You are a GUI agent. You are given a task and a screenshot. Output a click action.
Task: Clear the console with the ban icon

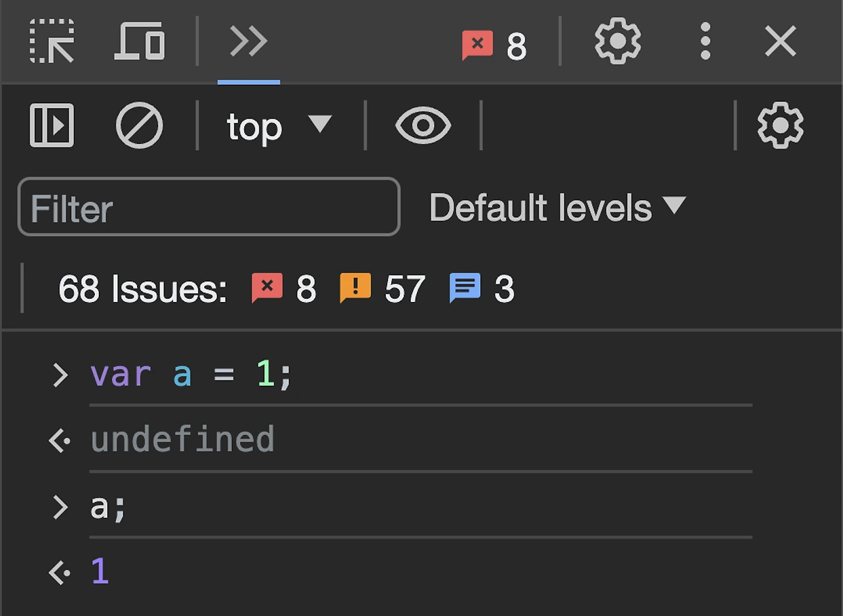(x=139, y=125)
